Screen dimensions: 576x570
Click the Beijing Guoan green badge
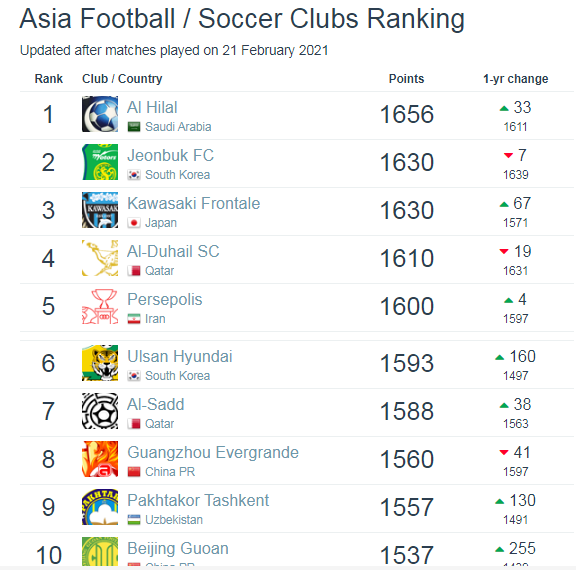click(100, 552)
